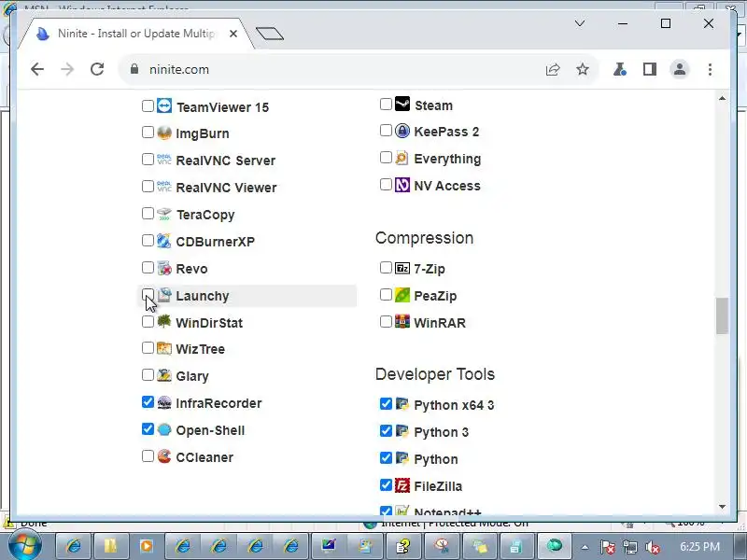Click the TeraCopy icon
Image resolution: width=747 pixels, height=560 pixels.
(x=164, y=214)
